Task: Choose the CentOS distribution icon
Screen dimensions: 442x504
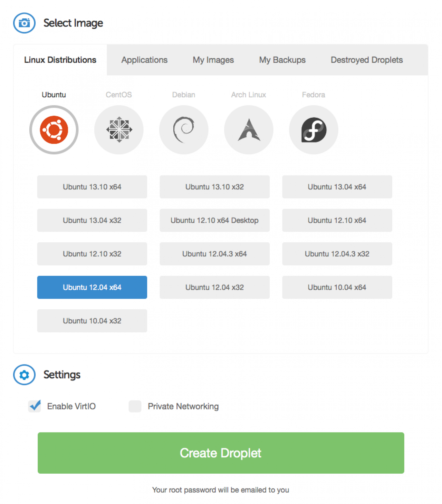Action: pyautogui.click(x=119, y=130)
